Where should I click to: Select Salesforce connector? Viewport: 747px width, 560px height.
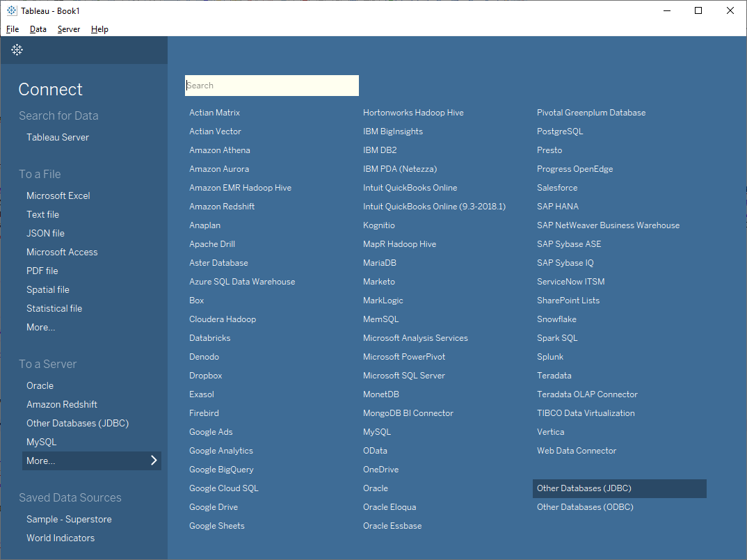pyautogui.click(x=557, y=188)
